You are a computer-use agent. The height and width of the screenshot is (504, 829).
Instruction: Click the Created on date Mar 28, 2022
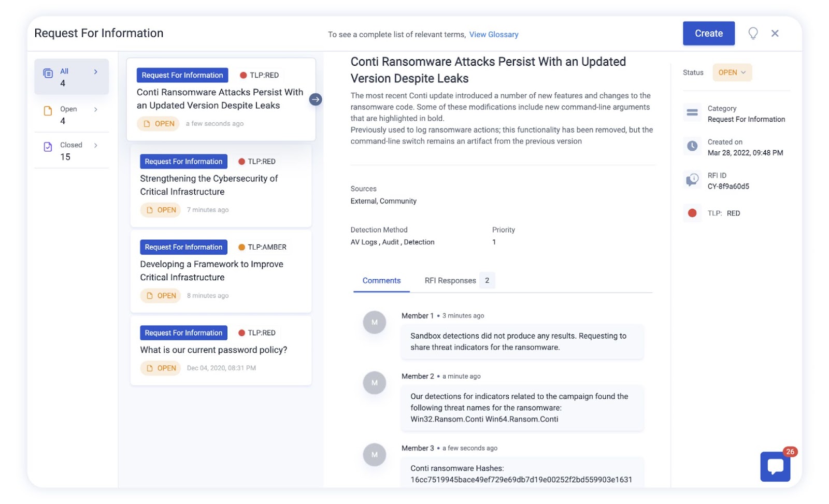745,153
